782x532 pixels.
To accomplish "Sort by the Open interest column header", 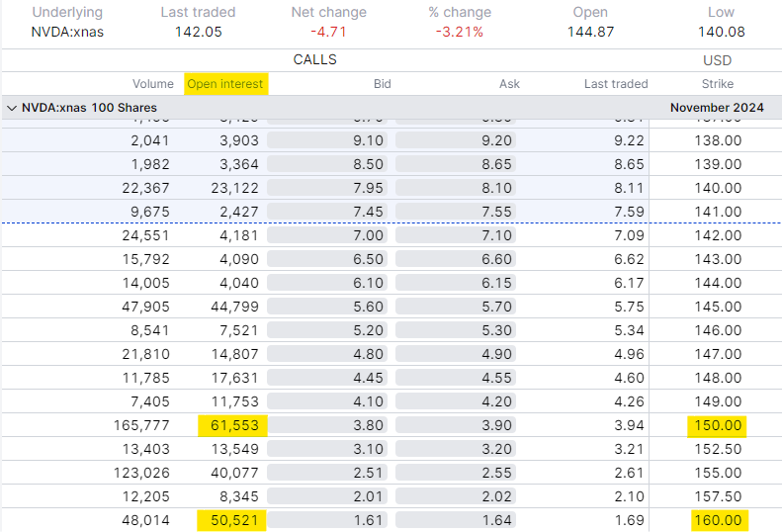I will [x=225, y=84].
